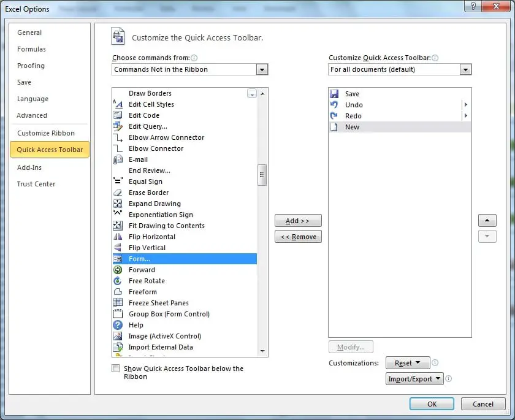Image resolution: width=515 pixels, height=420 pixels.
Task: Click the info icon beside Customize Quick Access Toolbar
Action: (435, 58)
